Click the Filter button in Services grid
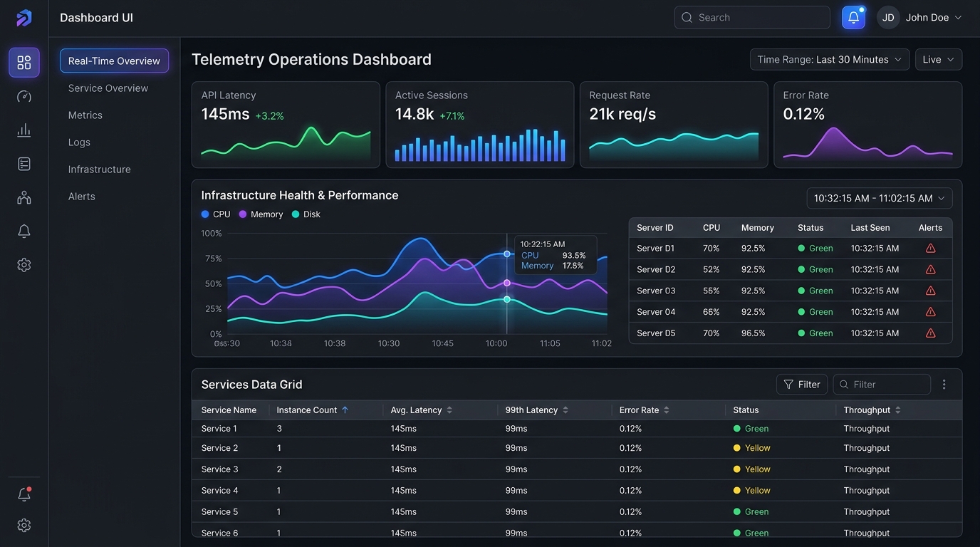The height and width of the screenshot is (547, 980). point(802,385)
